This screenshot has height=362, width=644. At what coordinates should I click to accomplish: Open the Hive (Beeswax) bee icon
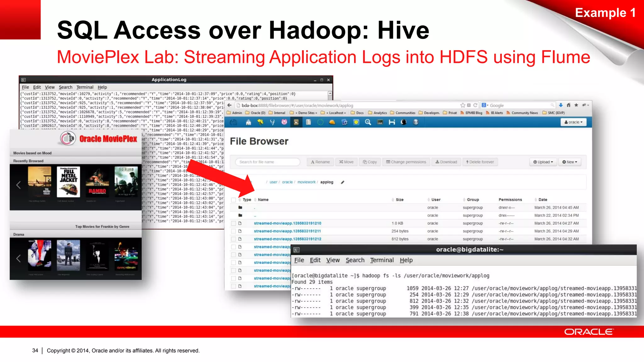260,122
